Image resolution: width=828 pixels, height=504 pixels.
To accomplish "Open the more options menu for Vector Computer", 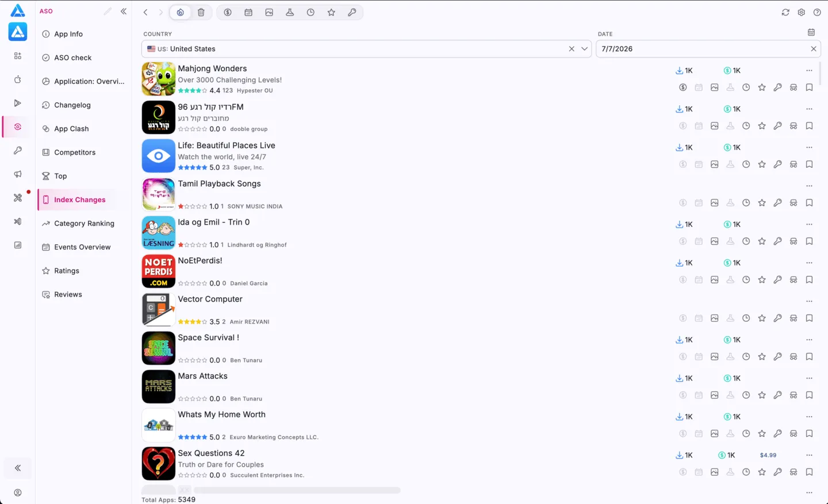I will coord(809,302).
